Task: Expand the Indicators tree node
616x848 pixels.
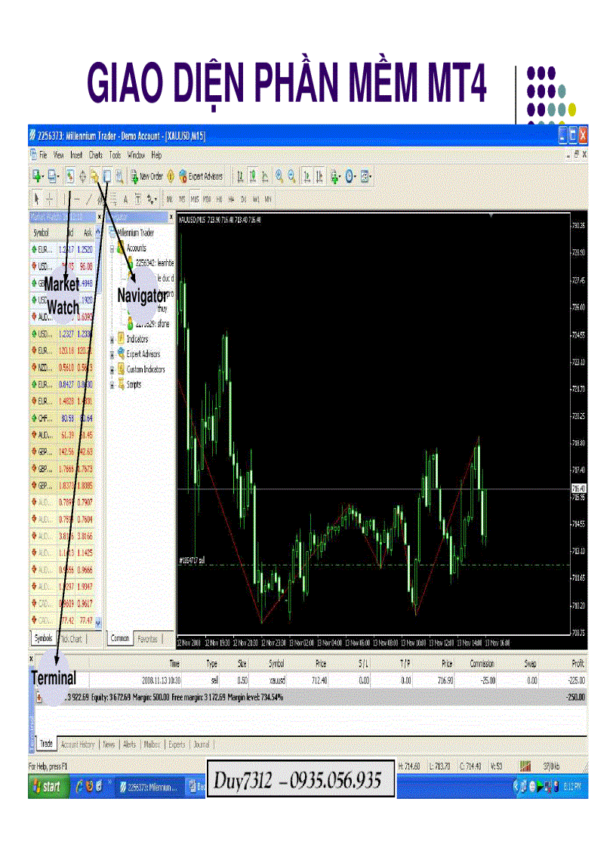Action: pyautogui.click(x=112, y=339)
